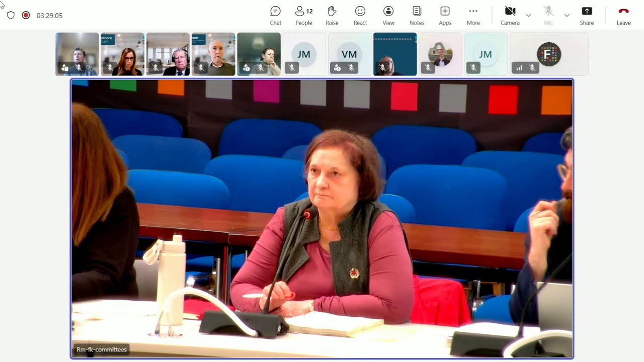Click the main speaker video feed
Screen dimensions: 644x362
pyautogui.click(x=322, y=219)
